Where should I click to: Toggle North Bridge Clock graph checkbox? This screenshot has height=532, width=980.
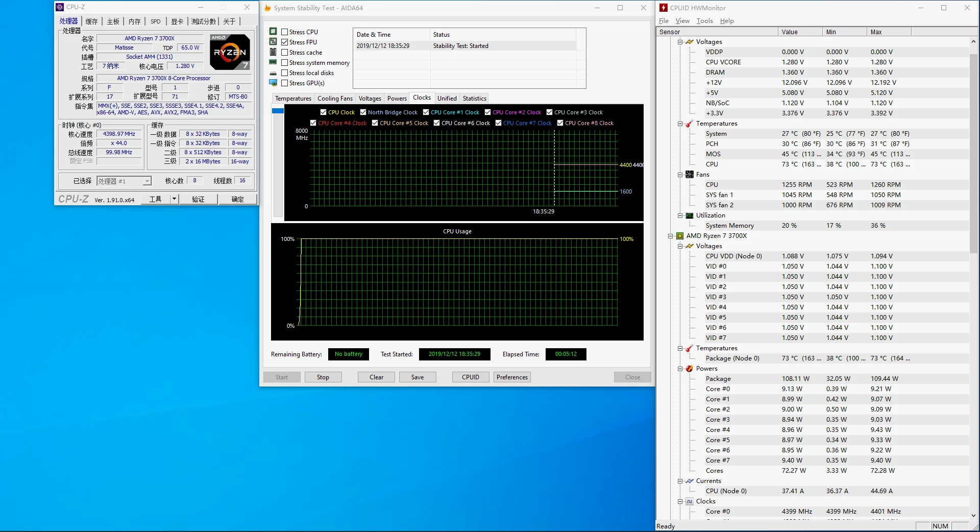pyautogui.click(x=363, y=112)
